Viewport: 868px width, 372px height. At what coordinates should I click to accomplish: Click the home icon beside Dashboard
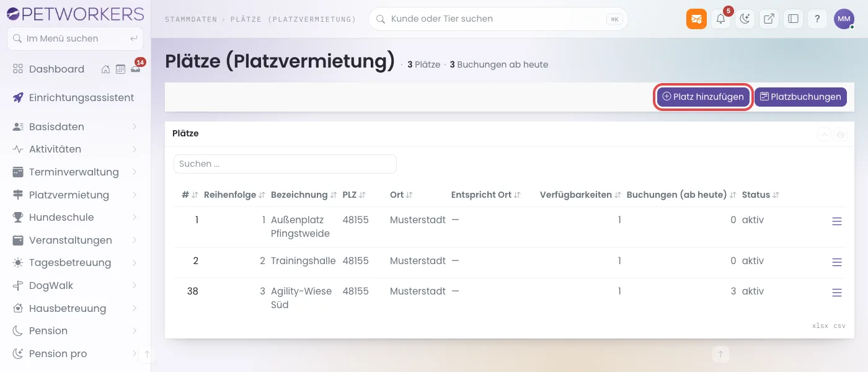coord(106,69)
